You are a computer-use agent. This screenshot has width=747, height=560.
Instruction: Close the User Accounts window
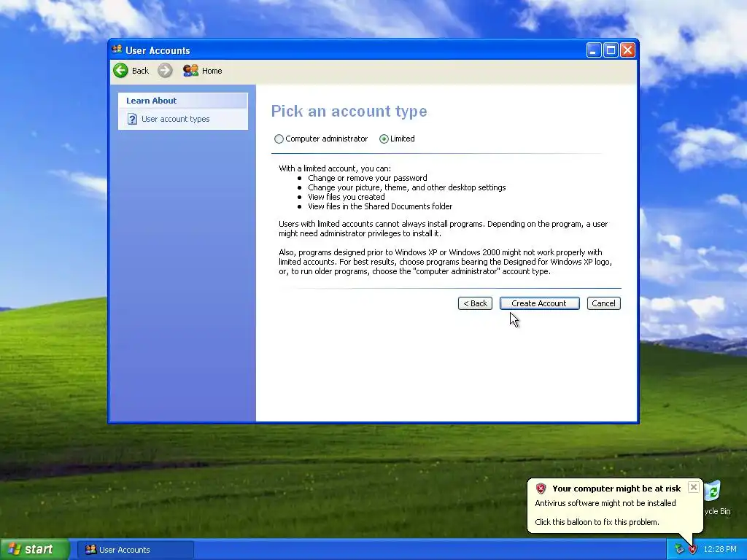tap(628, 50)
